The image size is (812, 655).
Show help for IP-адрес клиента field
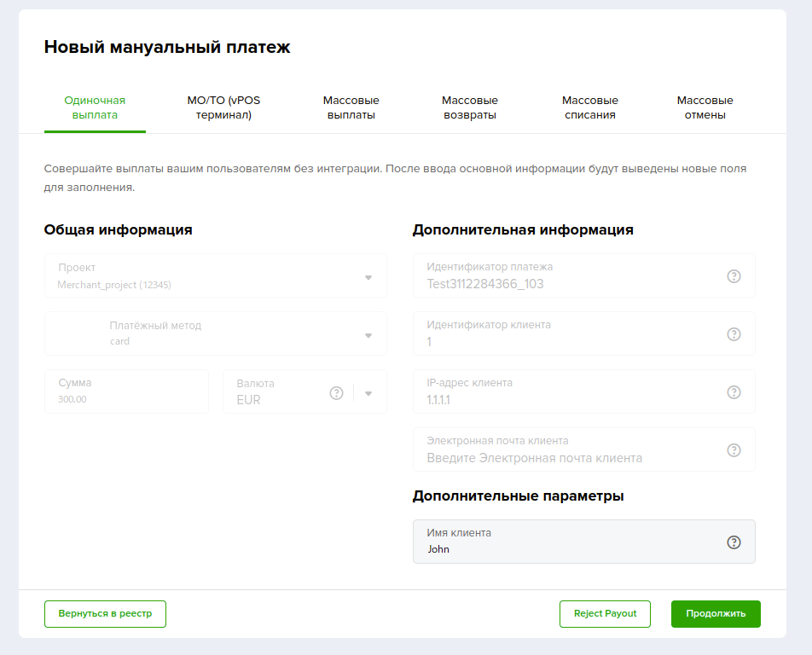[x=734, y=392]
